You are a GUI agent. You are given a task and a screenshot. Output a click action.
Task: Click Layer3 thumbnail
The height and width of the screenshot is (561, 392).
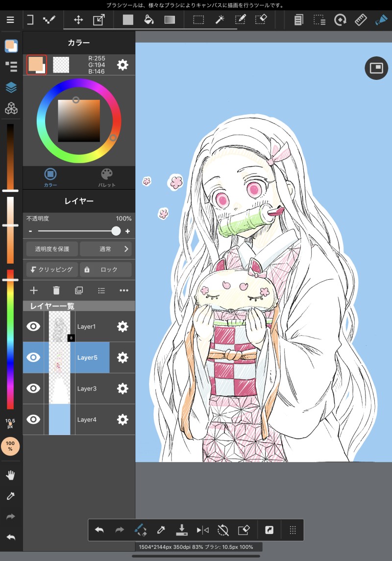click(59, 389)
